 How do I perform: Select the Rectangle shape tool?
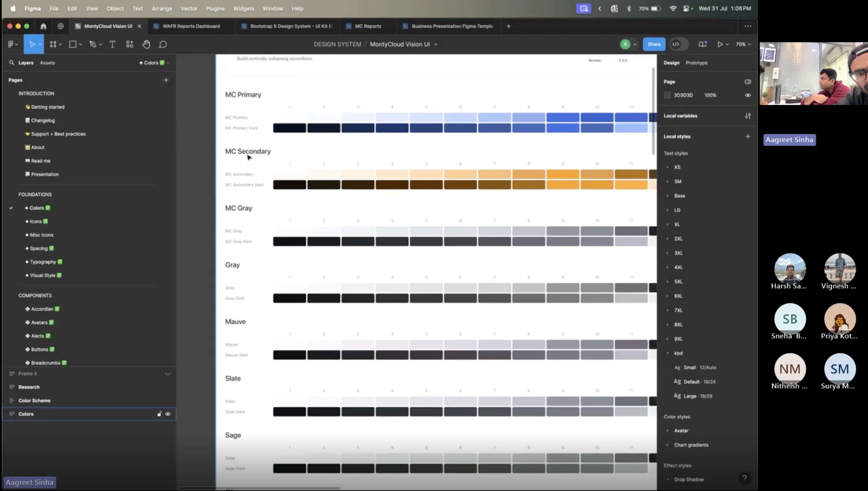72,44
